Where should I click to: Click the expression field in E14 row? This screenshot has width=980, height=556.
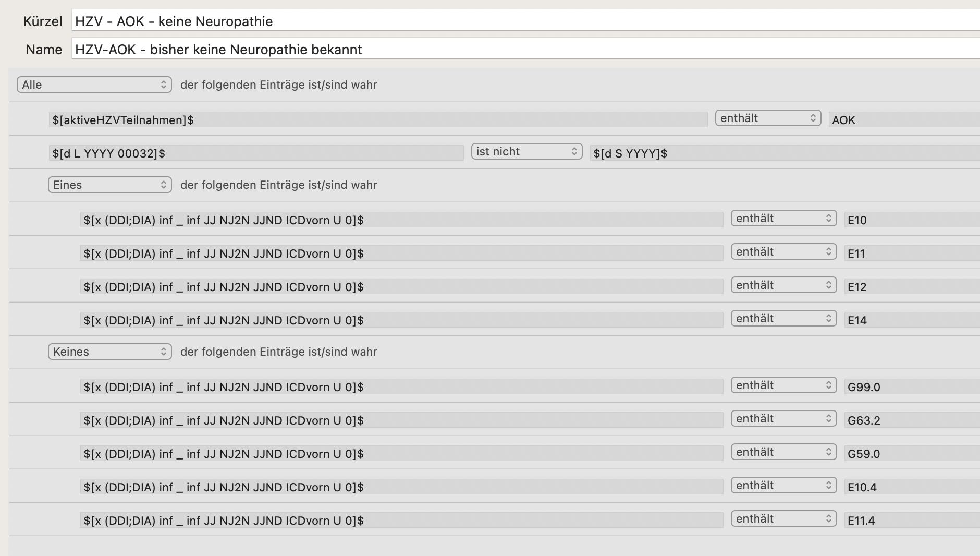tap(401, 320)
